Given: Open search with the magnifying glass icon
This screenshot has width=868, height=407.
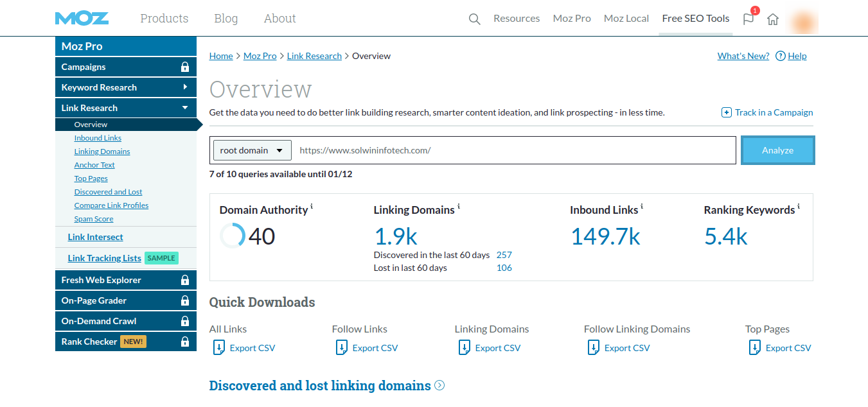Looking at the screenshot, I should pyautogui.click(x=474, y=19).
